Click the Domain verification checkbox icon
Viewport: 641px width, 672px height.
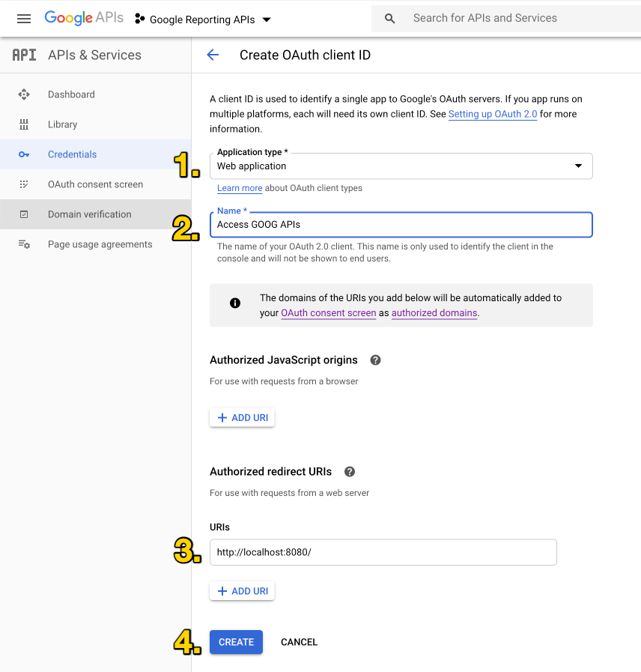[x=24, y=214]
